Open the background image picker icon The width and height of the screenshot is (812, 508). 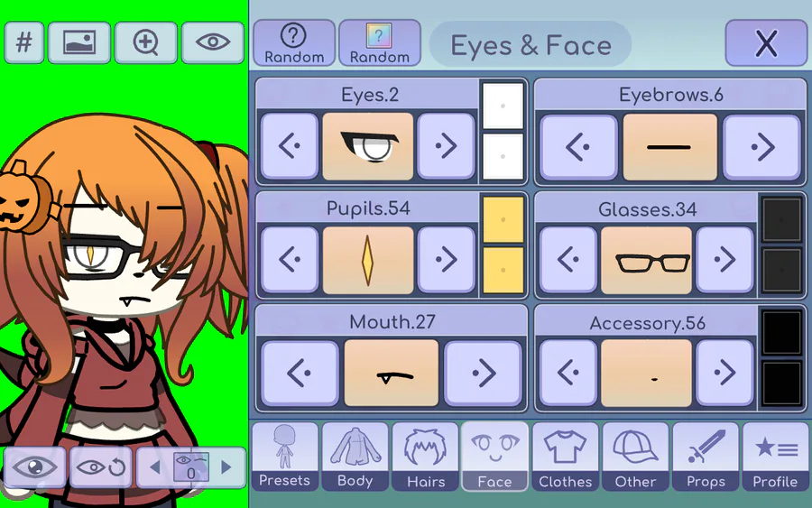(x=79, y=42)
